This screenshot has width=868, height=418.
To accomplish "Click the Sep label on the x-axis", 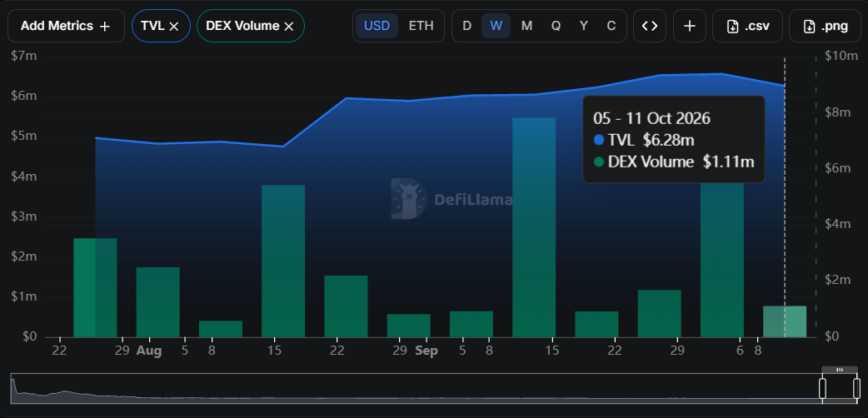I will [427, 351].
